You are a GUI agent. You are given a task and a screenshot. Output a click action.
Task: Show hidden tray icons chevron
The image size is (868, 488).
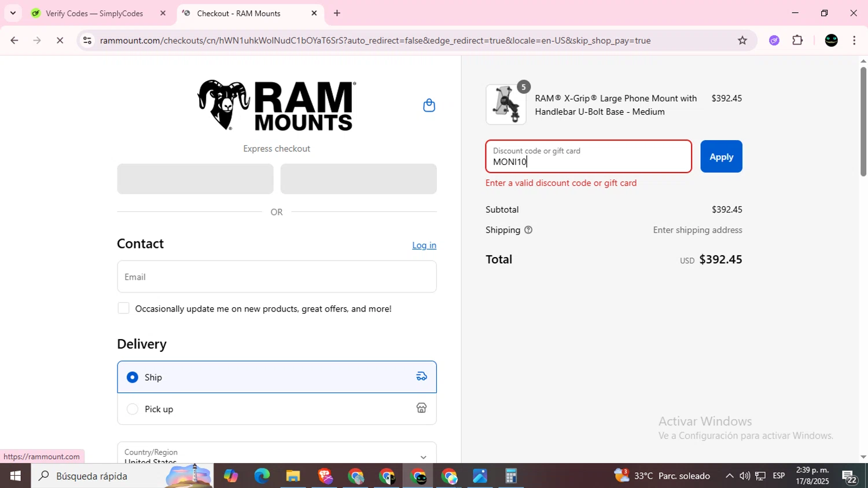[729, 476]
